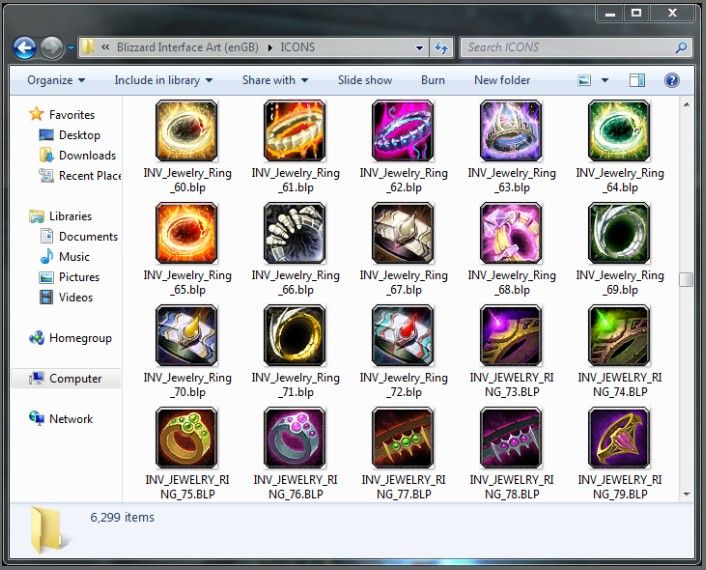This screenshot has width=706, height=570.
Task: Show hidden parent folders via double chevron
Action: [105, 47]
